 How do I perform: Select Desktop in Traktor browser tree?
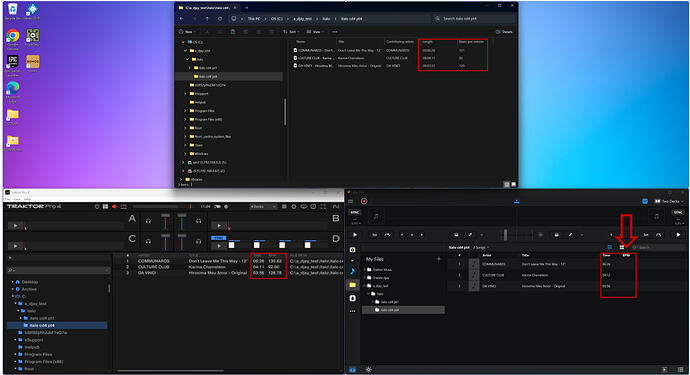[29, 282]
